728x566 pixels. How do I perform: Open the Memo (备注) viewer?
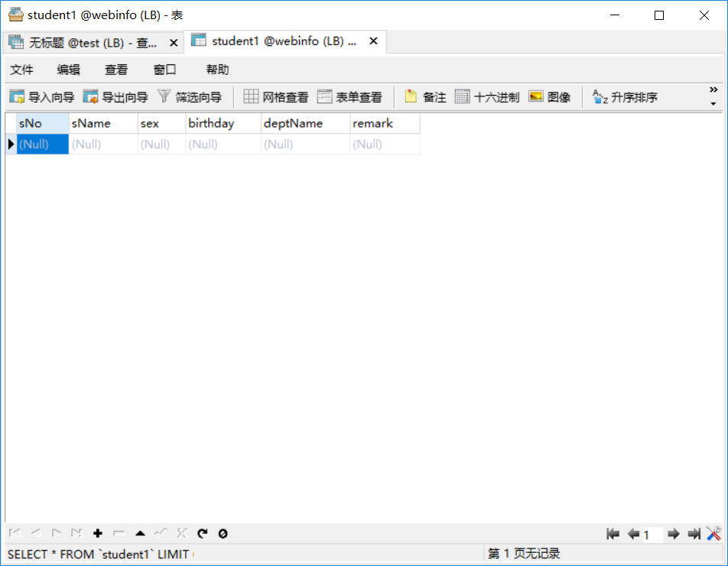coord(425,97)
